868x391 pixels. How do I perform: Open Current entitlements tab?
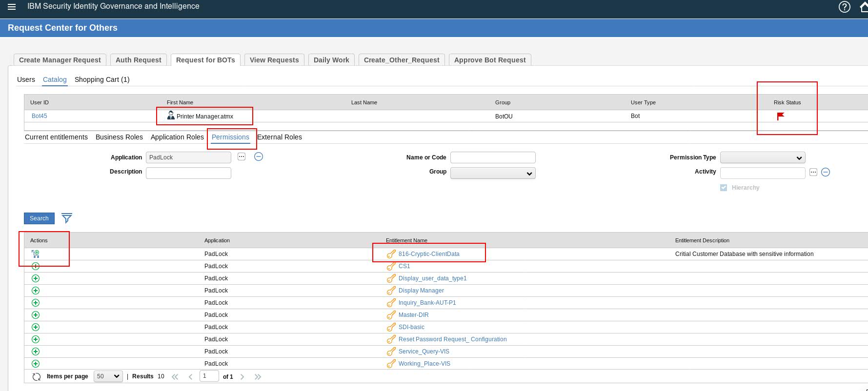56,137
